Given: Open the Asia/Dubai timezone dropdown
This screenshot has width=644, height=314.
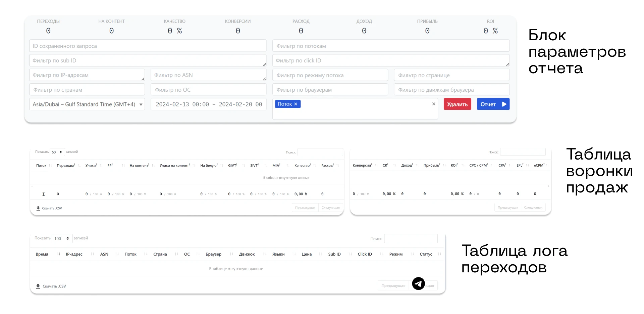Looking at the screenshot, I should point(87,104).
